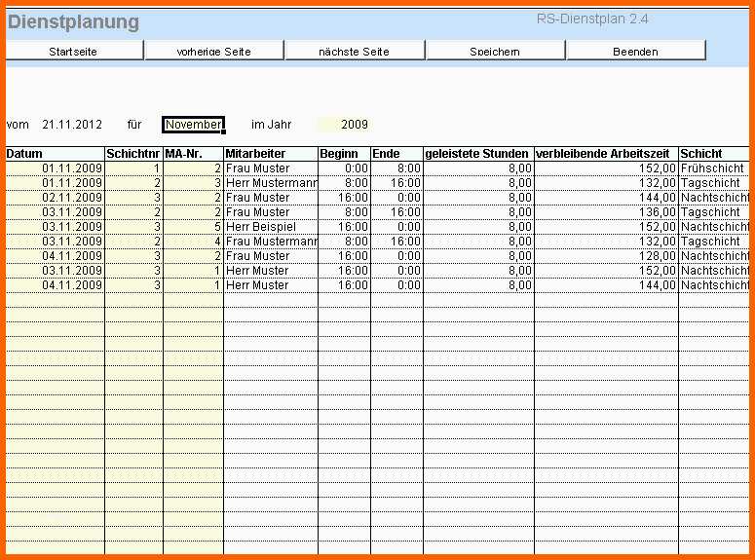The image size is (755, 560).
Task: Select Herr Muster on 04.11.2009
Action: [x=271, y=285]
